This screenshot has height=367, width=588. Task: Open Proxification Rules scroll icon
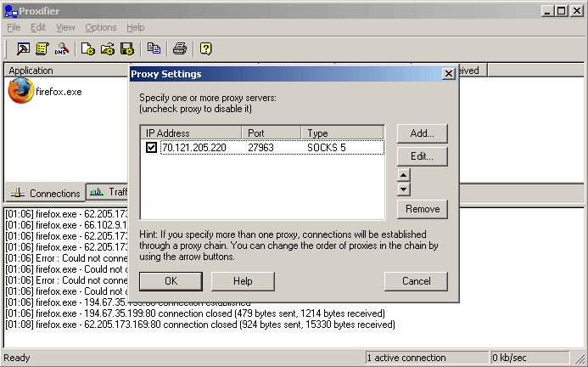42,48
